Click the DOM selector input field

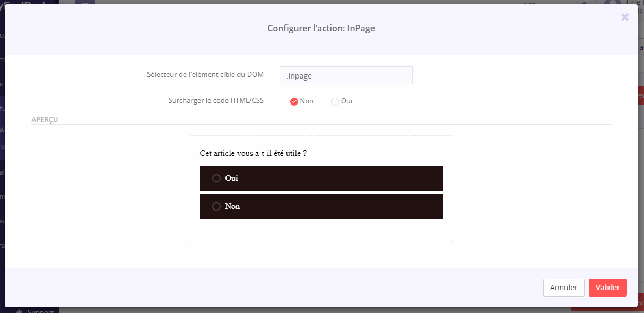(345, 75)
